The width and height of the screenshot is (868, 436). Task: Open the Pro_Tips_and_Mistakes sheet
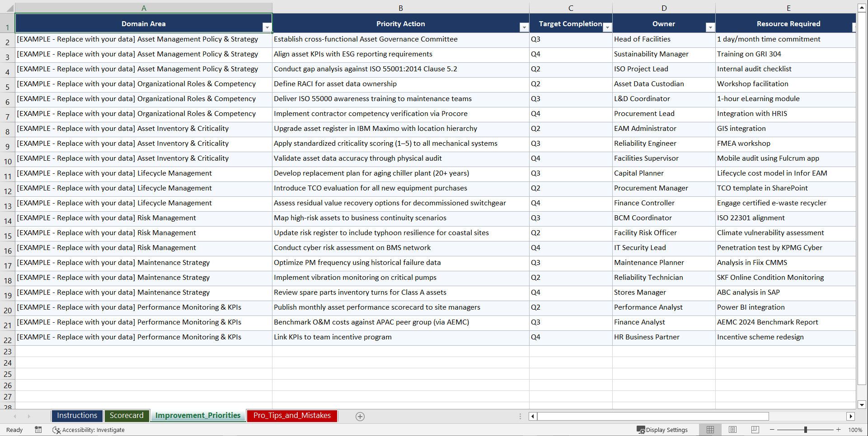point(291,416)
